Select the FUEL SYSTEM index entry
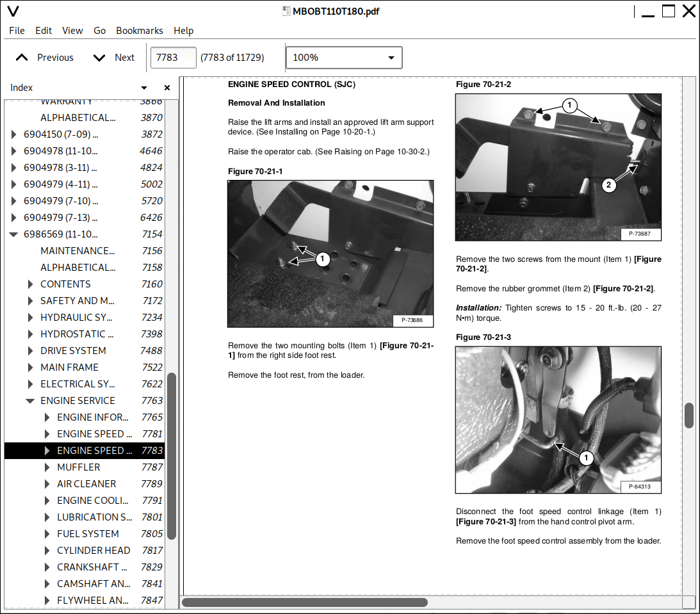The height and width of the screenshot is (614, 700). pos(88,534)
